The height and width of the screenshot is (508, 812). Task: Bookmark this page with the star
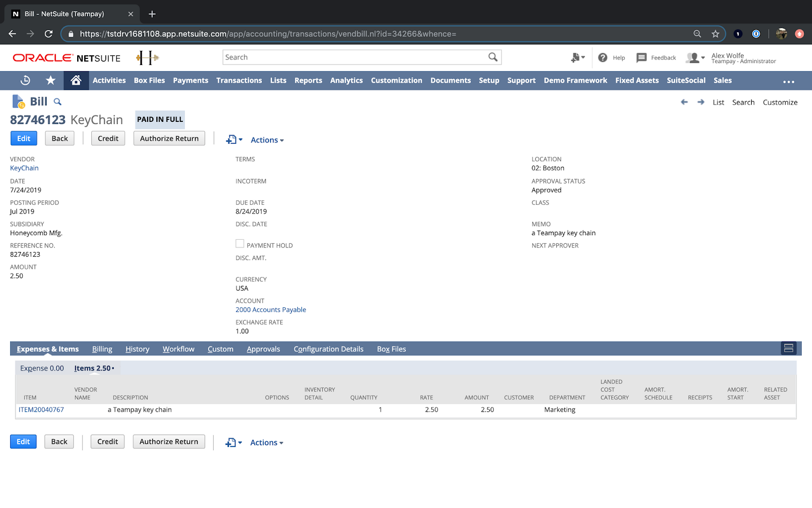716,34
